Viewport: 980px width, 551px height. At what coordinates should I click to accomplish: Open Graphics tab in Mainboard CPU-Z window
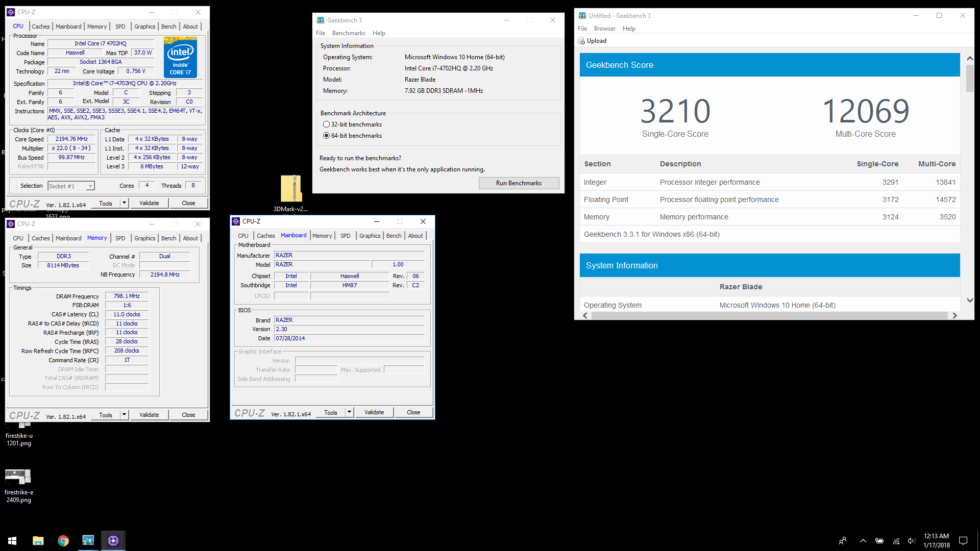pyautogui.click(x=370, y=236)
